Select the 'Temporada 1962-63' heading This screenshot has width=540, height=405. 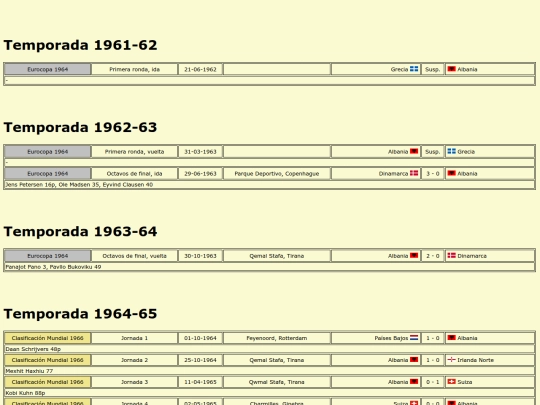tap(80, 127)
